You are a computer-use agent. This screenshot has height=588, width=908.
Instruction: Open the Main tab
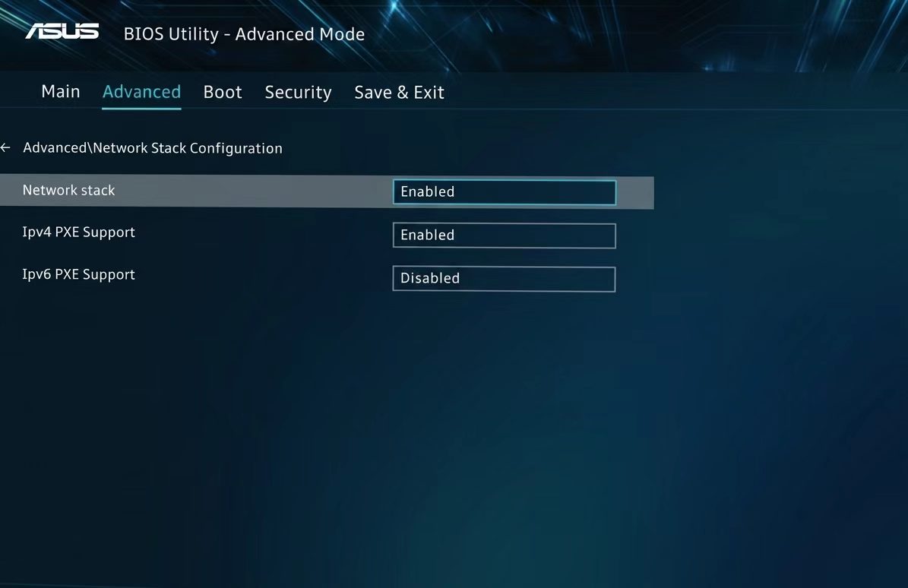tap(61, 91)
